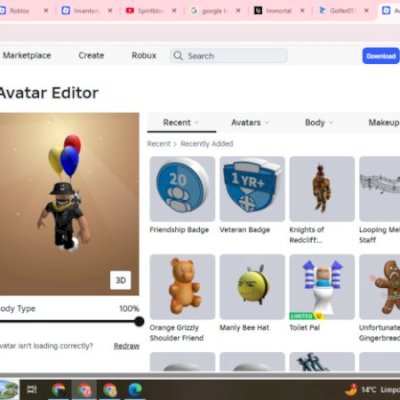Close the Roblox browser tab
The height and width of the screenshot is (400, 400).
click(46, 11)
